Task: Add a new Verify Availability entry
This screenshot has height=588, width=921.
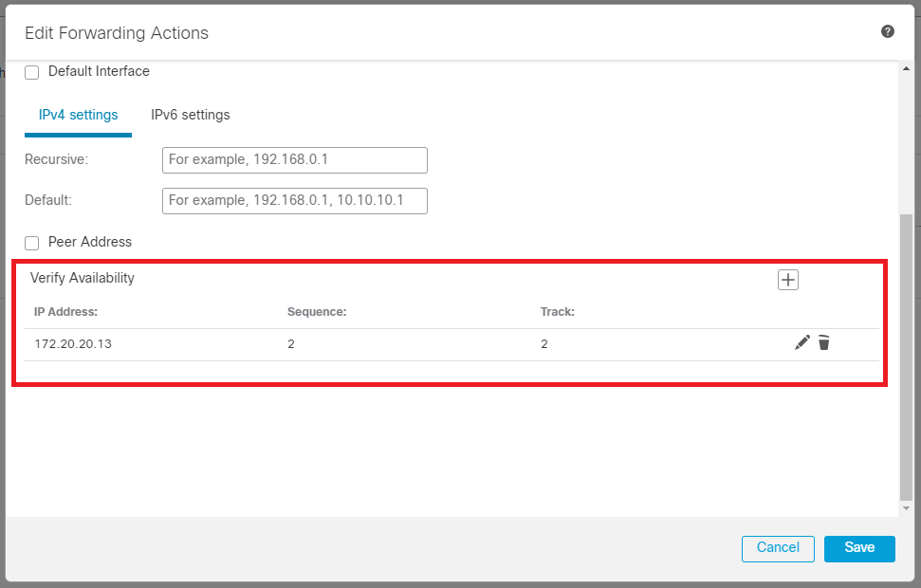Action: tap(788, 280)
